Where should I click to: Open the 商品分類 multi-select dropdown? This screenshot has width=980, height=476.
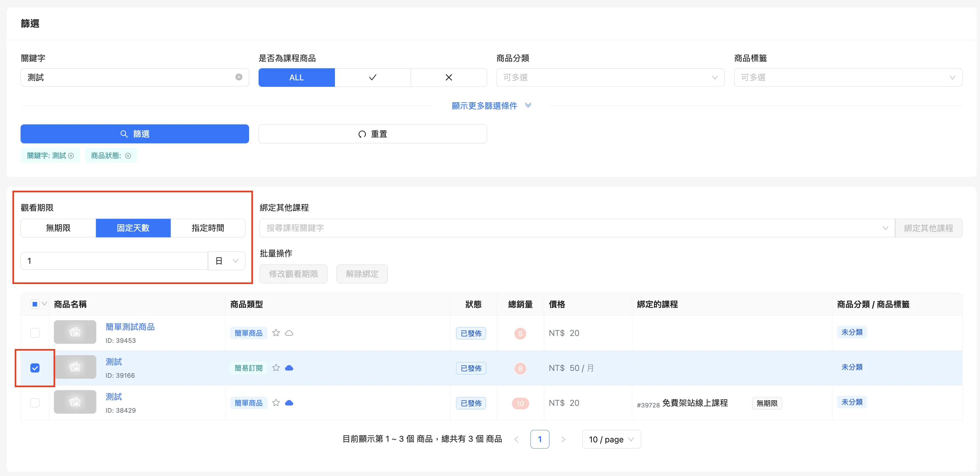[x=610, y=78]
